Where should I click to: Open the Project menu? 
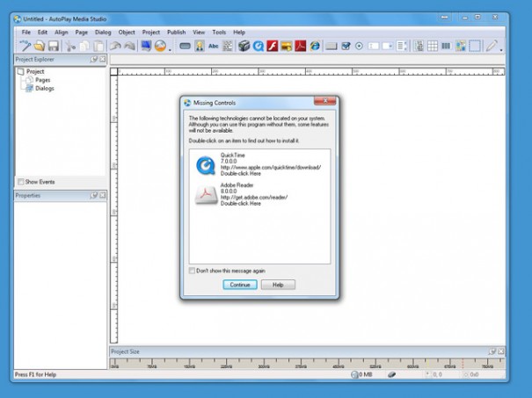[151, 33]
